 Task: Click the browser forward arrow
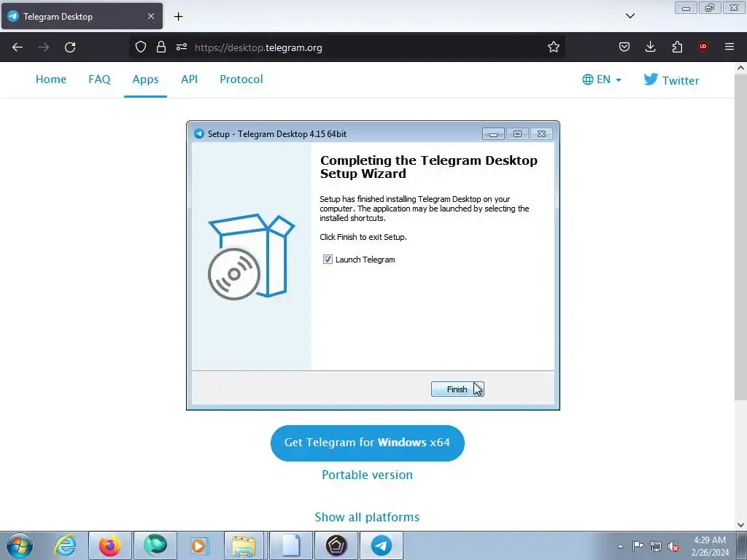(44, 47)
